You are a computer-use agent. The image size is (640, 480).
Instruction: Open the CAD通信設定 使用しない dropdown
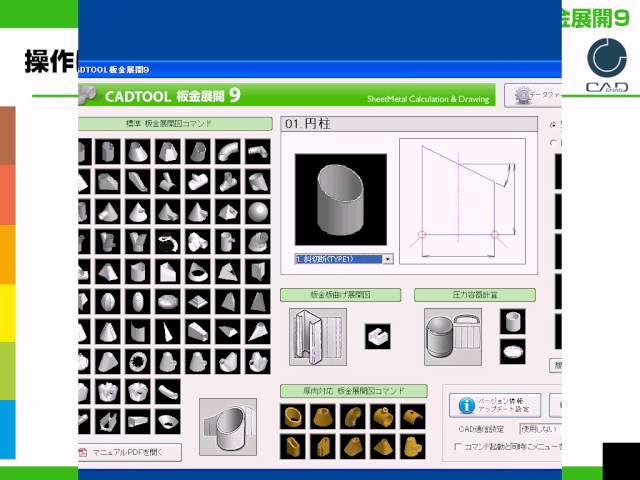540,429
